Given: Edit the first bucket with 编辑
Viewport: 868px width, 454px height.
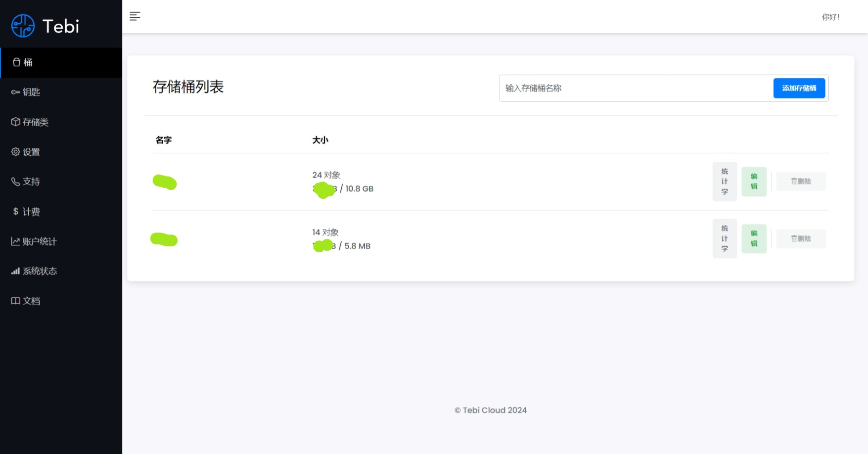Looking at the screenshot, I should pos(754,182).
